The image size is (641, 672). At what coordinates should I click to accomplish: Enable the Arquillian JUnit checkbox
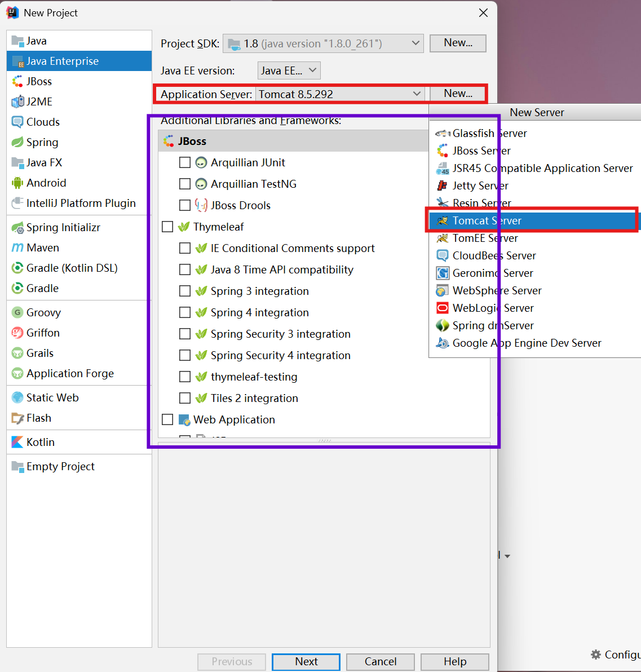[185, 162]
